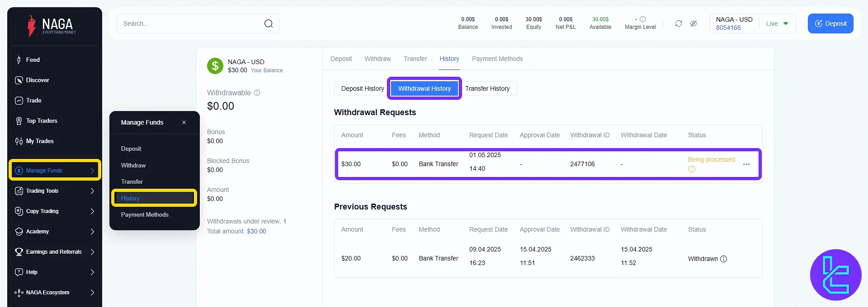Select the History tab
Viewport: 868px width, 307px height.
(x=449, y=59)
